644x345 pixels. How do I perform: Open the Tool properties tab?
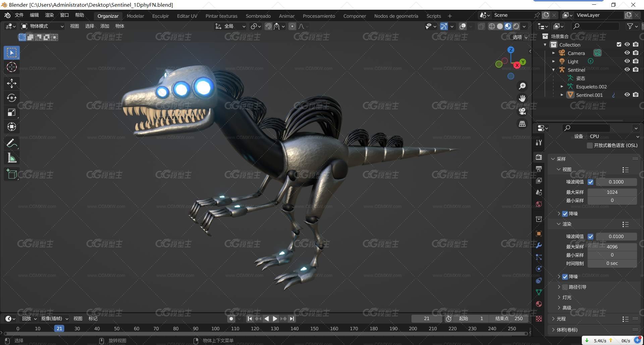[x=539, y=142]
